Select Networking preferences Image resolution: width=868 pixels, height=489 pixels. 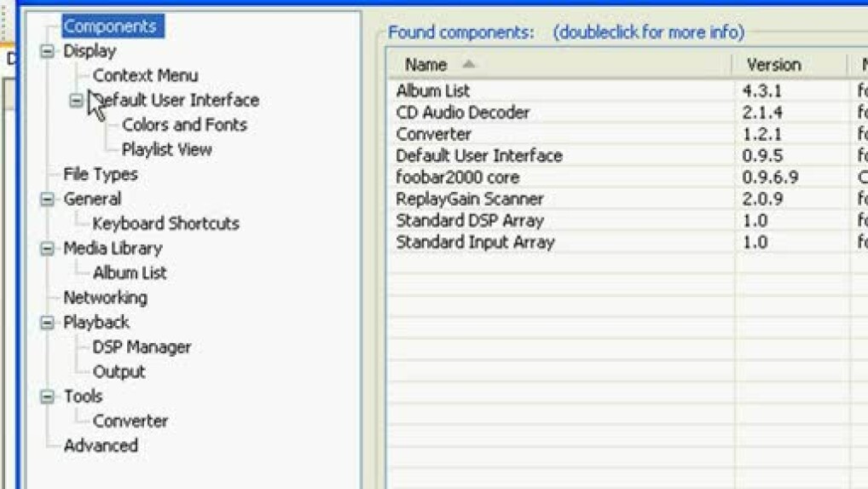point(105,298)
